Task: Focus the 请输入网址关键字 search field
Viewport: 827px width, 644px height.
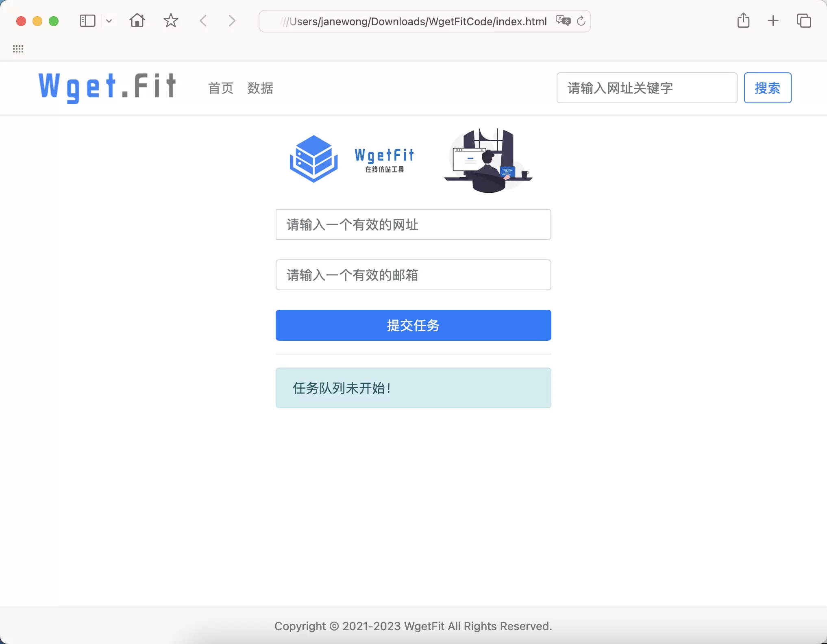Action: pos(646,88)
